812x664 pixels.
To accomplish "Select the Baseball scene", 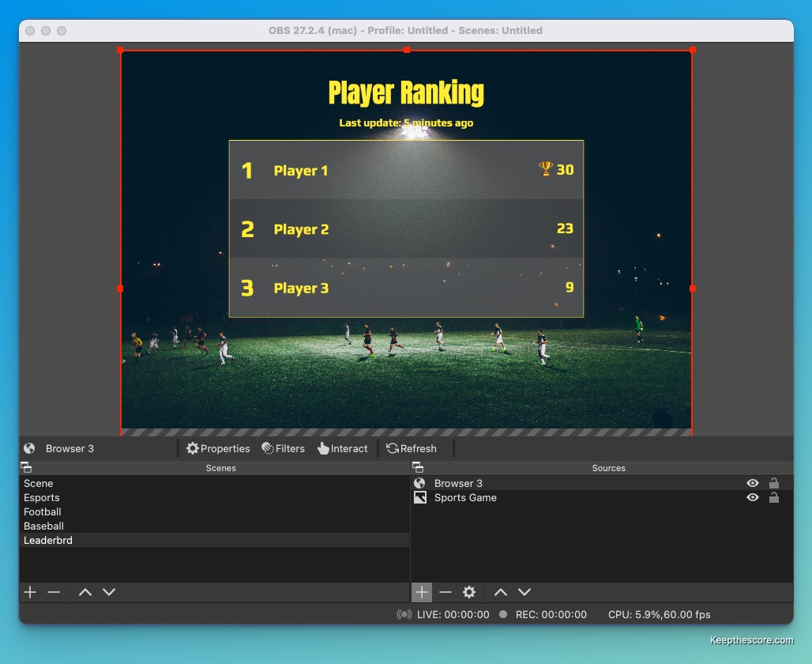I will pos(214,526).
